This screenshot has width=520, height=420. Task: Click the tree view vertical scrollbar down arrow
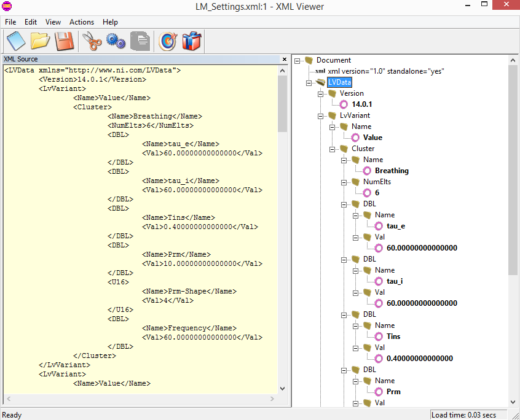(513, 401)
